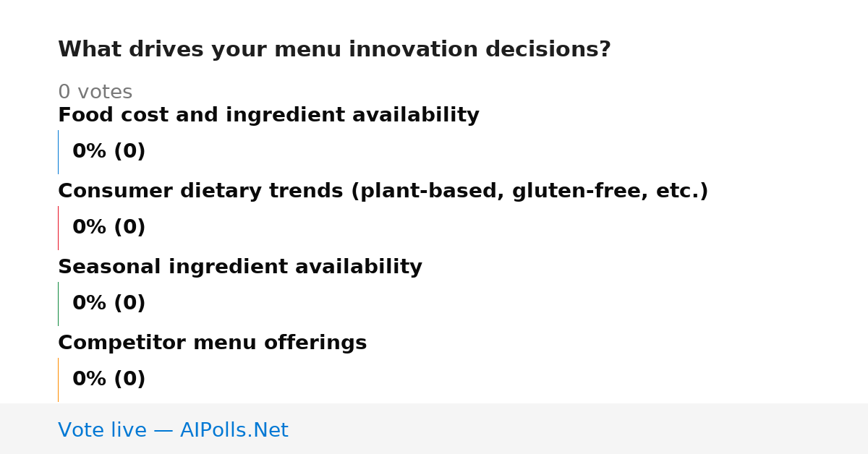This screenshot has height=454, width=868.
Task: Click the 0% (0) result under Seasonal ingredient
Action: tap(109, 304)
